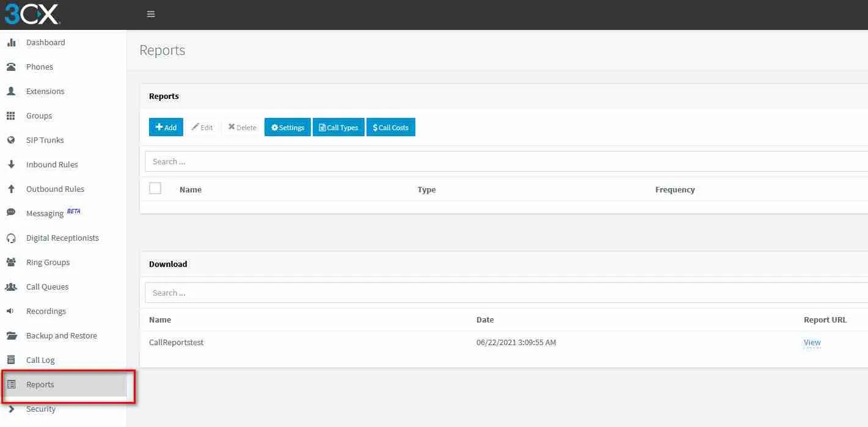
Task: Click the 3CX logo at top left
Action: coord(32,14)
